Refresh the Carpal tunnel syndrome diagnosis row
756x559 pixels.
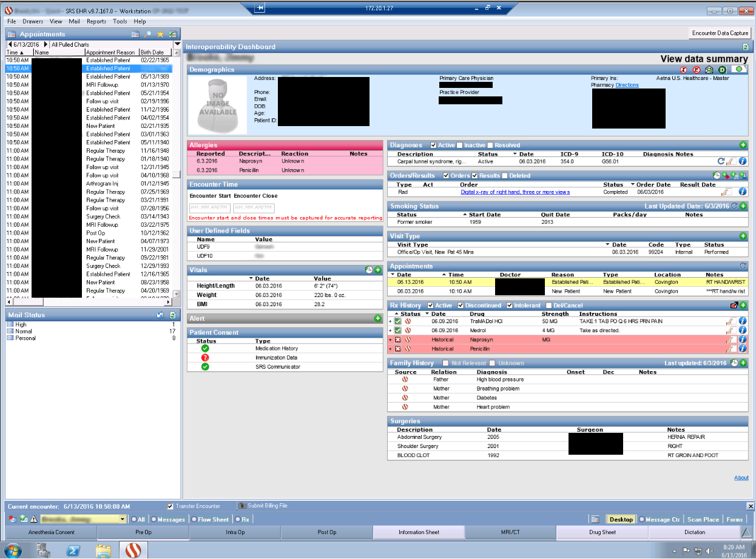721,162
